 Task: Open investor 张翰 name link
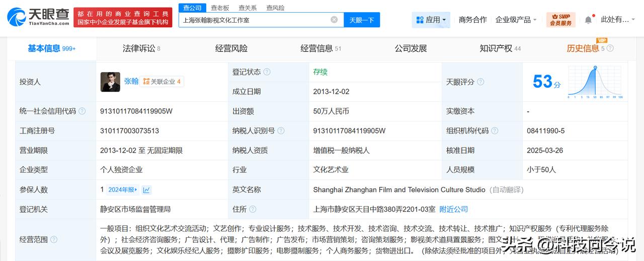tap(131, 81)
